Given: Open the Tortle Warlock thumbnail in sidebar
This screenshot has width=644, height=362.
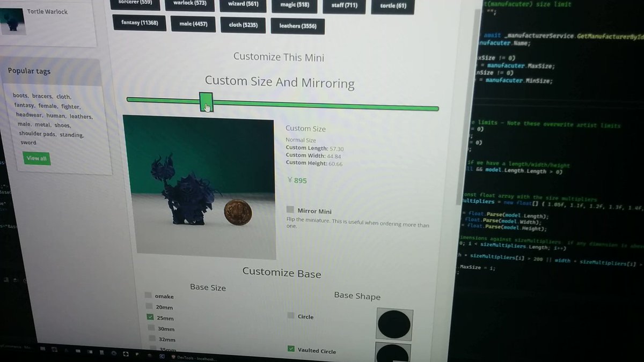Looking at the screenshot, I should click(13, 21).
